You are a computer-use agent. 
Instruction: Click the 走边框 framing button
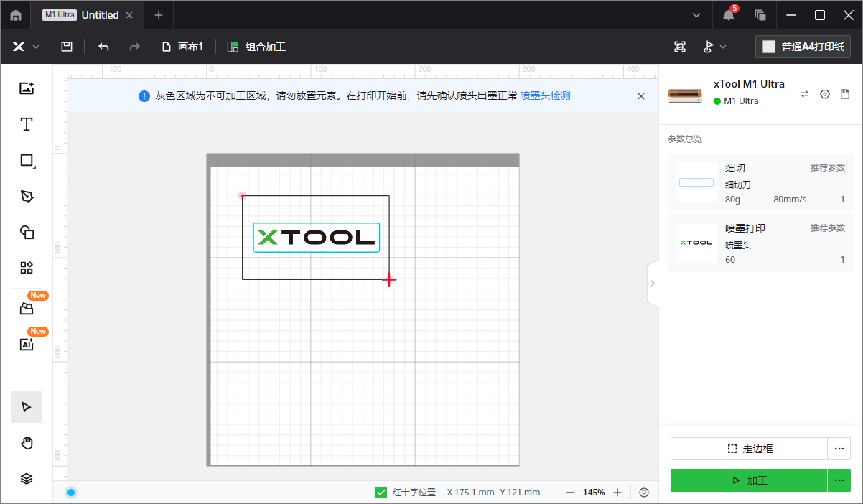750,449
